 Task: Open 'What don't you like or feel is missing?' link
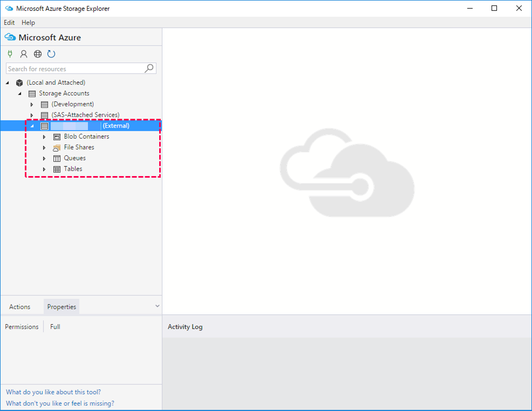tap(60, 403)
